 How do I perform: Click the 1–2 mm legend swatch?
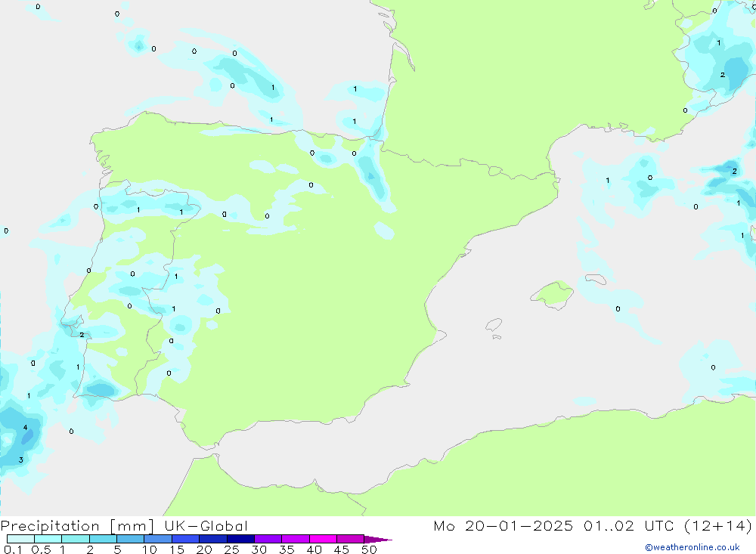[76, 539]
